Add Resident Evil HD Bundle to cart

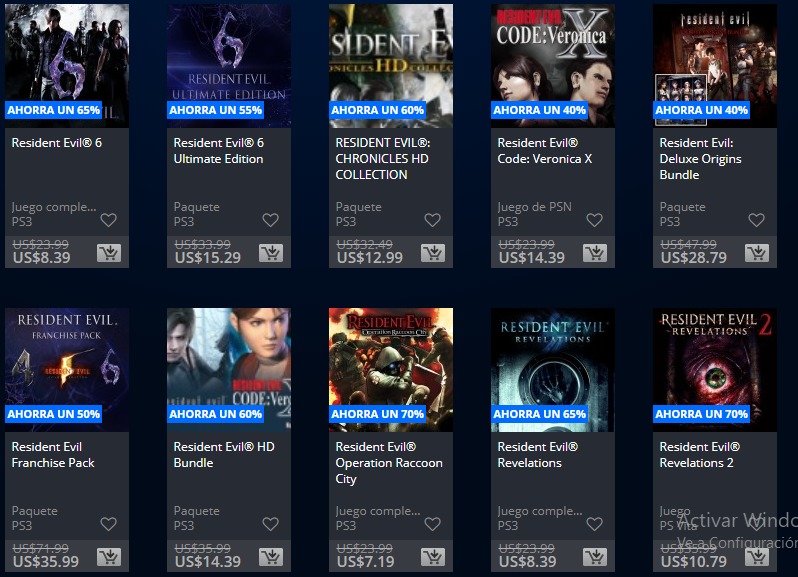pos(271,557)
